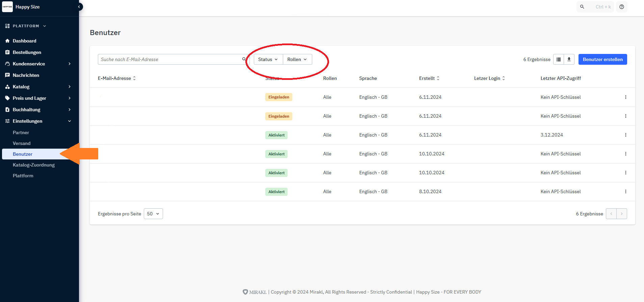Open three-dot menu for first user row

coord(625,97)
